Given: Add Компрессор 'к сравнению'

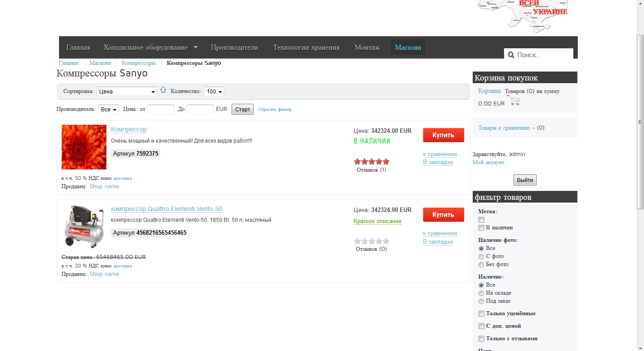Looking at the screenshot, I should [440, 154].
